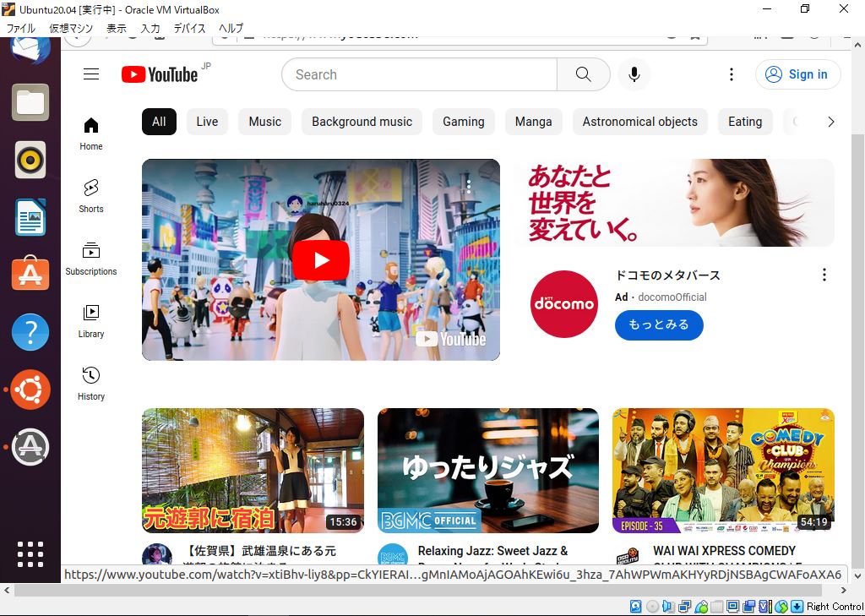The width and height of the screenshot is (865, 616).
Task: Click the magnifier search button
Action: pyautogui.click(x=583, y=74)
